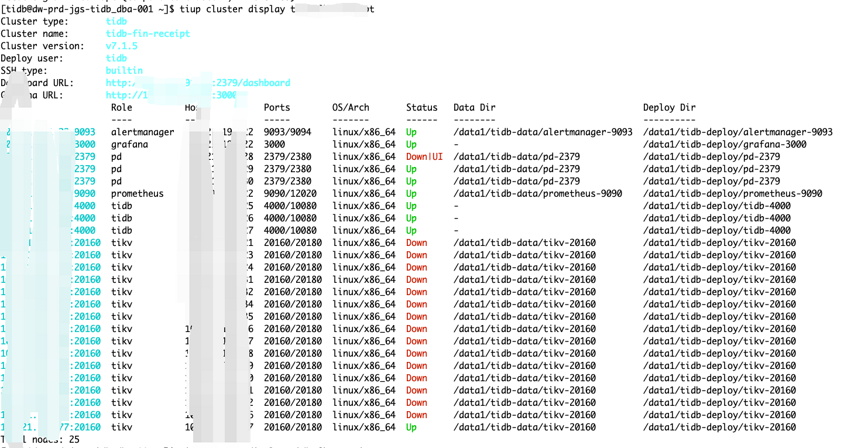Select the path /data1/tidb-data/prometheus-9090
This screenshot has width=868, height=448.
click(538, 194)
